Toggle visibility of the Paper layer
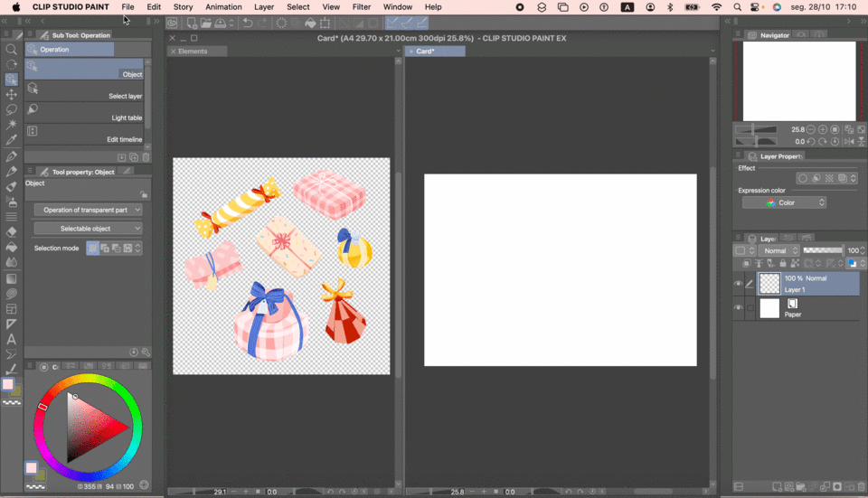 click(738, 308)
